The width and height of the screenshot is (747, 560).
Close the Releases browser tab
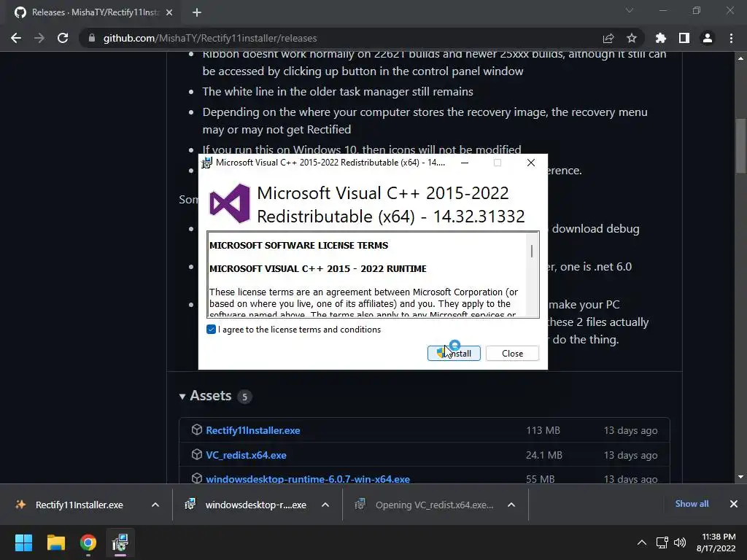169,12
